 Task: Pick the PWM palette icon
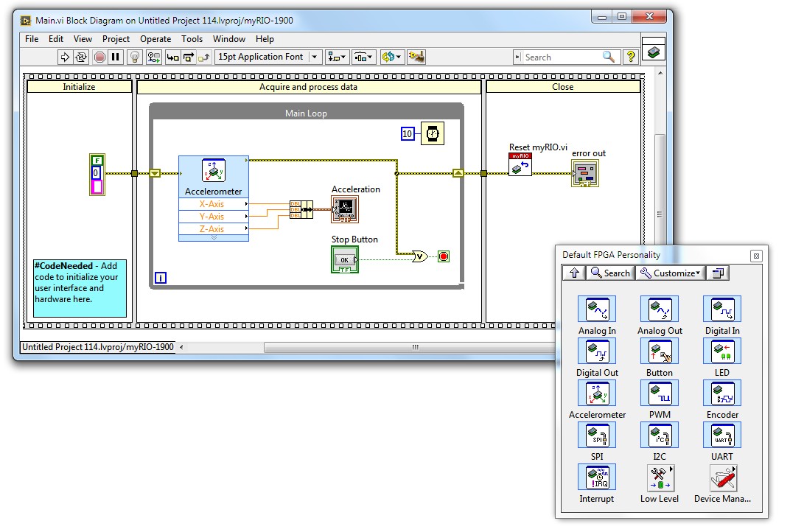pyautogui.click(x=659, y=394)
